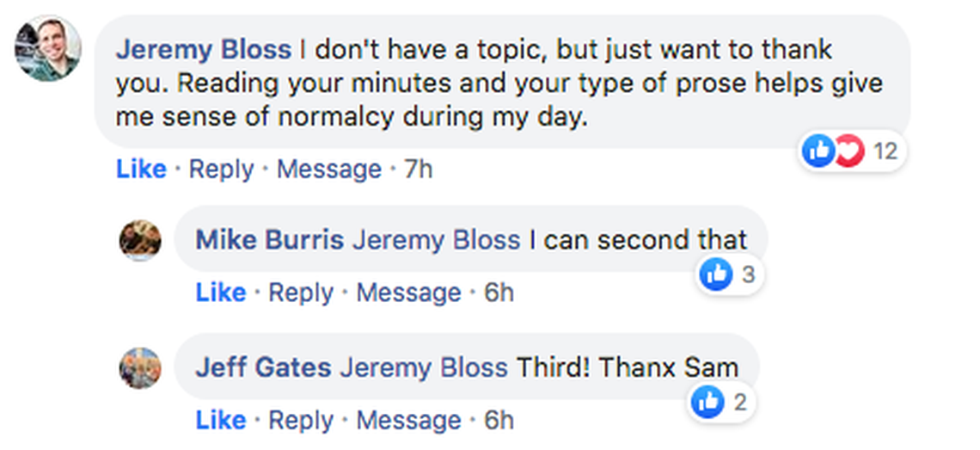Reply to Mike Burris's comment

click(301, 293)
